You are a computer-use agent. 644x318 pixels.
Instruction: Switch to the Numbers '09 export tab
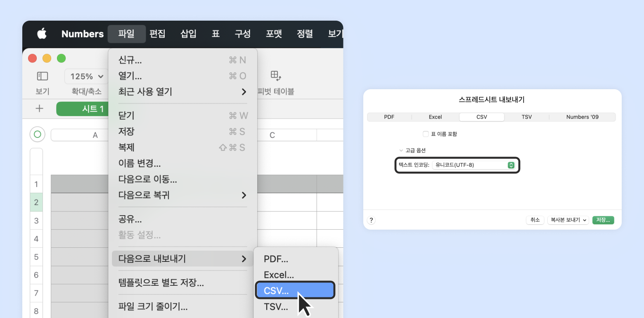click(582, 117)
